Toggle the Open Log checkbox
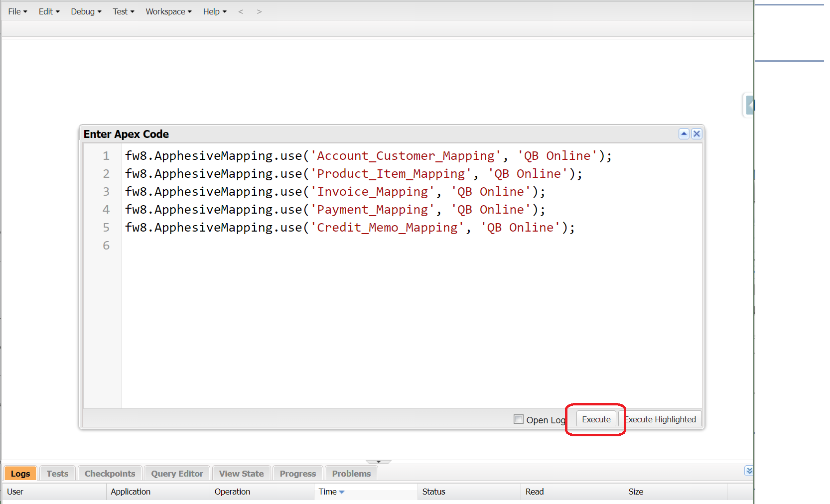 coord(519,419)
